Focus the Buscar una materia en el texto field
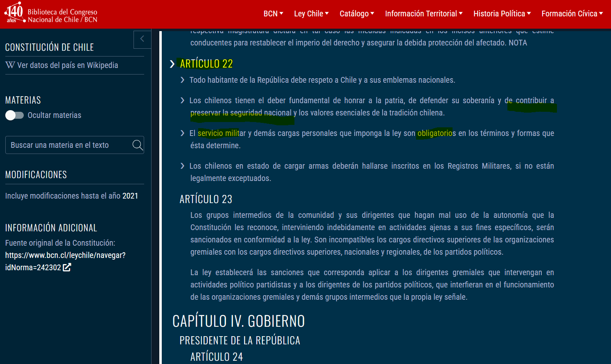Image resolution: width=611 pixels, height=364 pixels. (x=75, y=145)
